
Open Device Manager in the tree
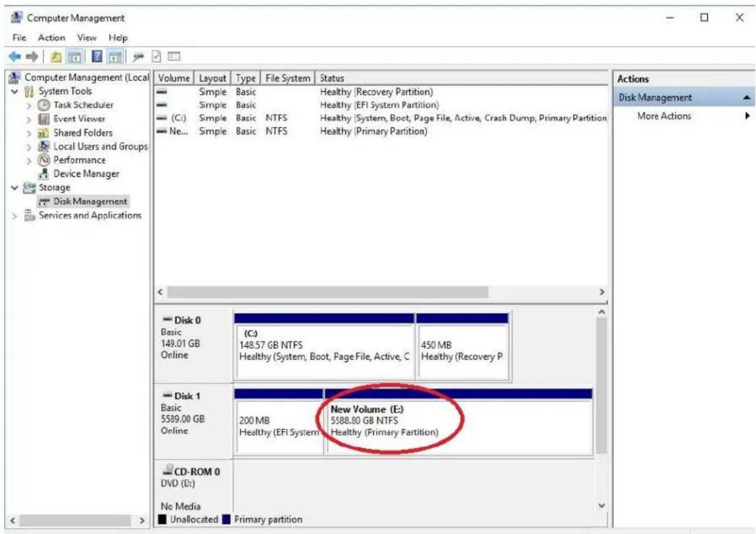click(86, 174)
